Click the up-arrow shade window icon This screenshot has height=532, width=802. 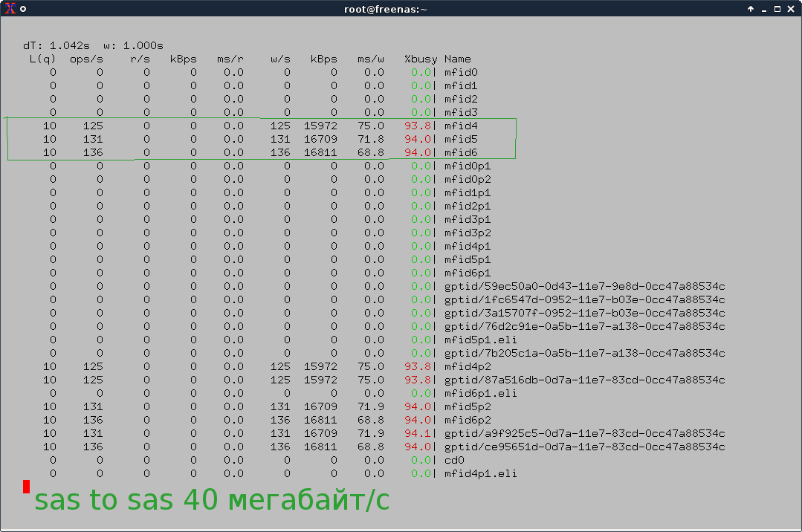750,9
